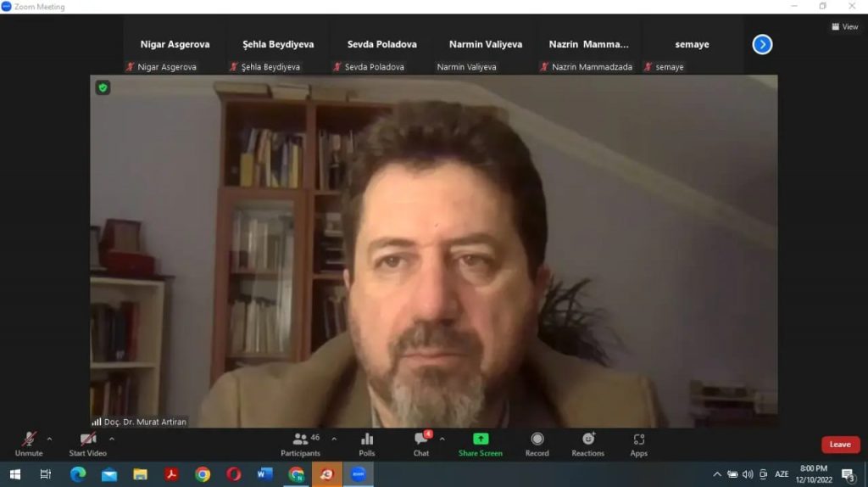Open Reactions menu
Viewport: 868px width, 487px height.
pos(588,445)
